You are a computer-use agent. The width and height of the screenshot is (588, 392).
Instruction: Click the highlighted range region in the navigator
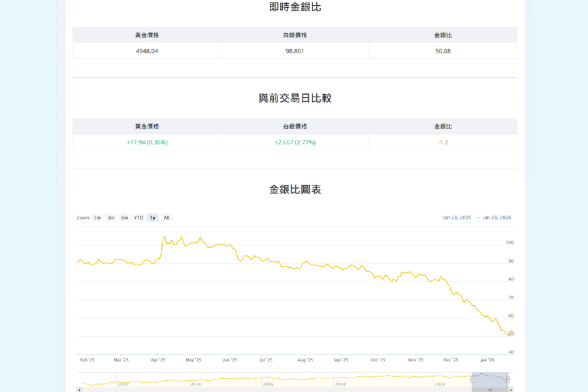[x=490, y=378]
